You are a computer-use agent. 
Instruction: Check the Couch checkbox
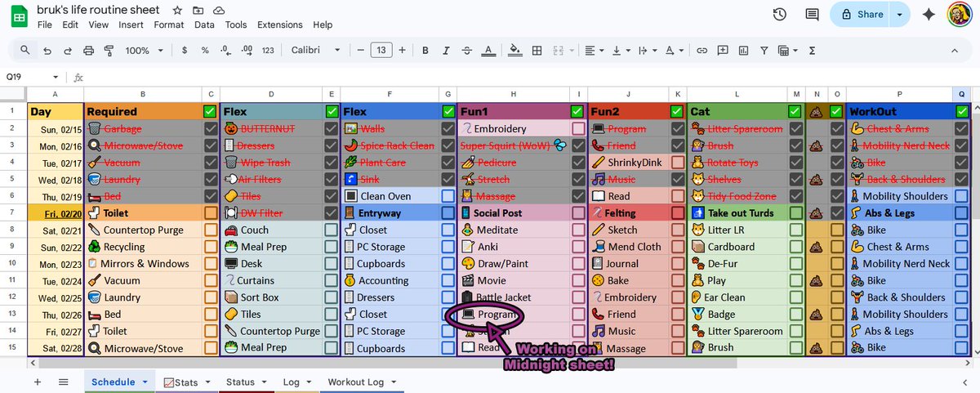pos(330,230)
